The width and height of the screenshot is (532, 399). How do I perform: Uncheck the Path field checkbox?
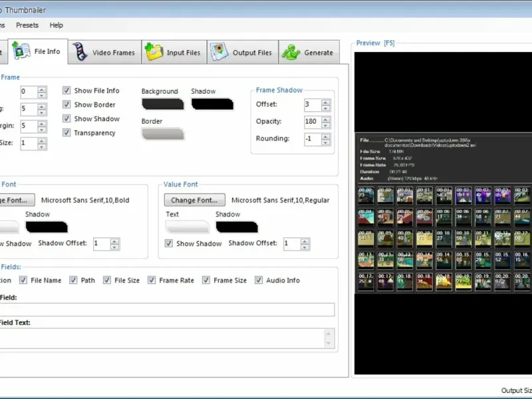[x=73, y=280]
